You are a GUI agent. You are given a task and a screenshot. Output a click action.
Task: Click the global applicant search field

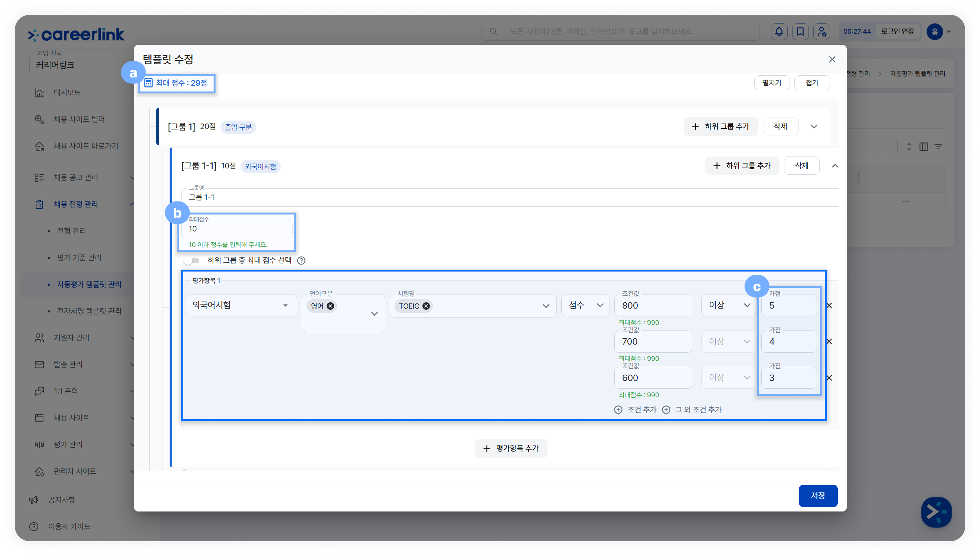tap(620, 31)
